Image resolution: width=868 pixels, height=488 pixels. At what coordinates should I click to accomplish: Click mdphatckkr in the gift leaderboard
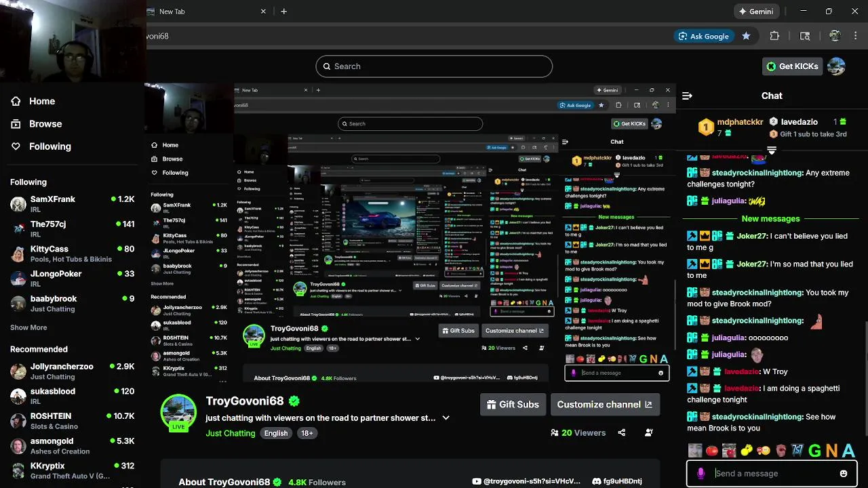pos(740,122)
